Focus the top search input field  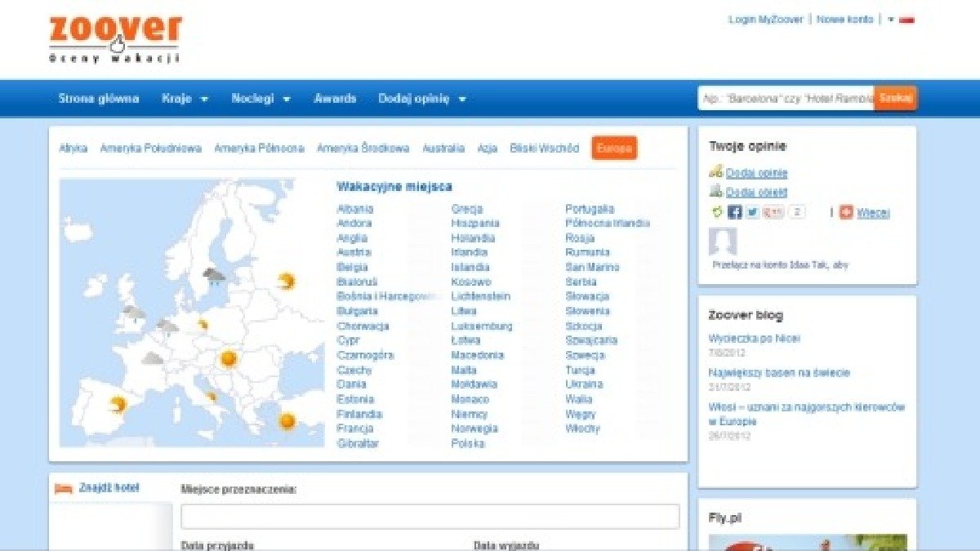[786, 98]
